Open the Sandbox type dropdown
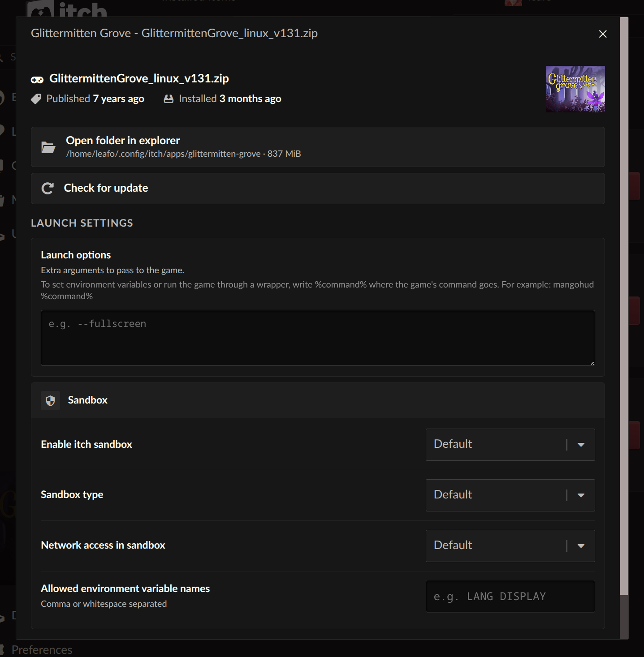 pos(510,495)
